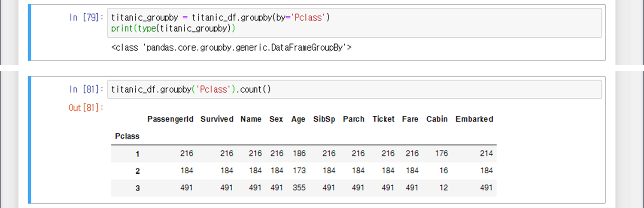644x208 pixels.
Task: Click Cabin value 16 for Pclass 2
Action: (444, 171)
